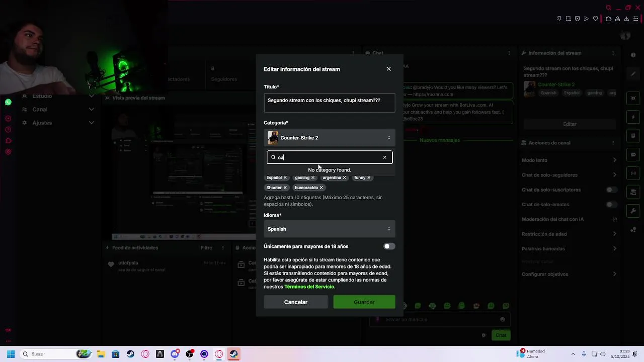Close the Editar información del stream dialog
Image resolution: width=644 pixels, height=362 pixels.
click(x=388, y=69)
